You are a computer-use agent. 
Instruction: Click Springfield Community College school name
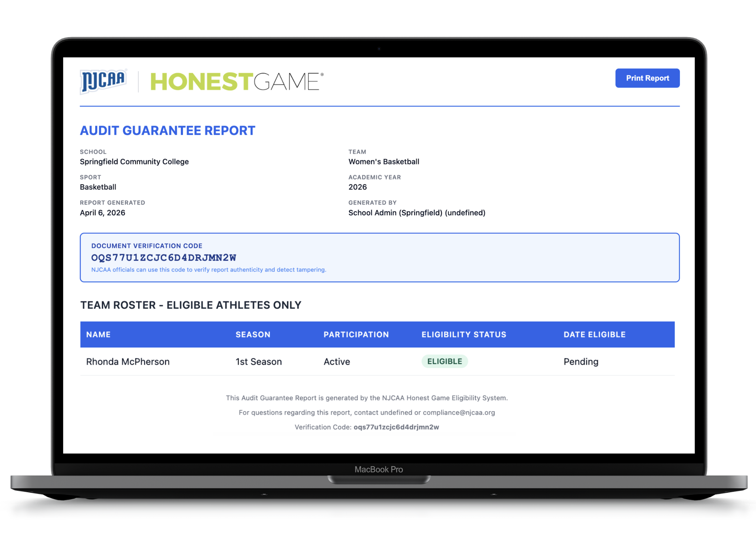pos(134,162)
